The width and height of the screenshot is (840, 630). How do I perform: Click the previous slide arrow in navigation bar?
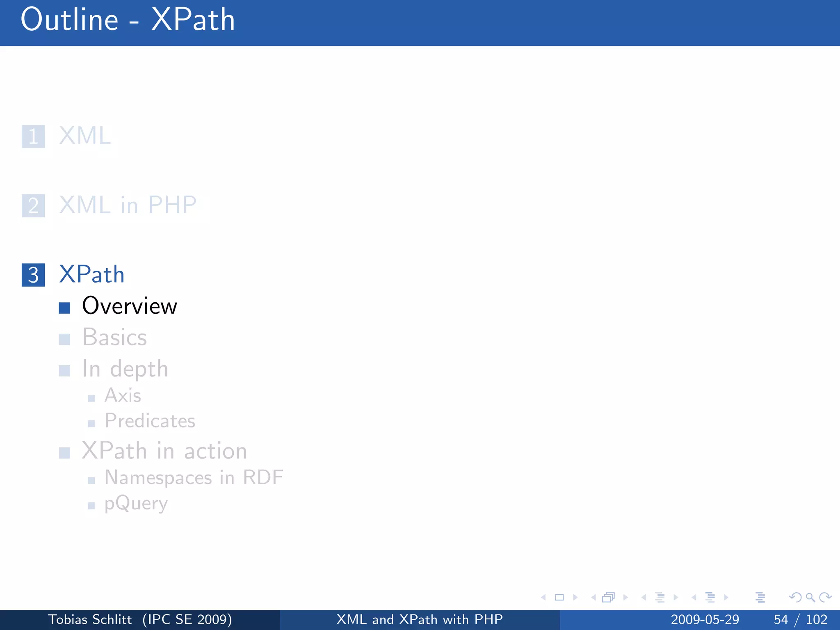click(543, 598)
